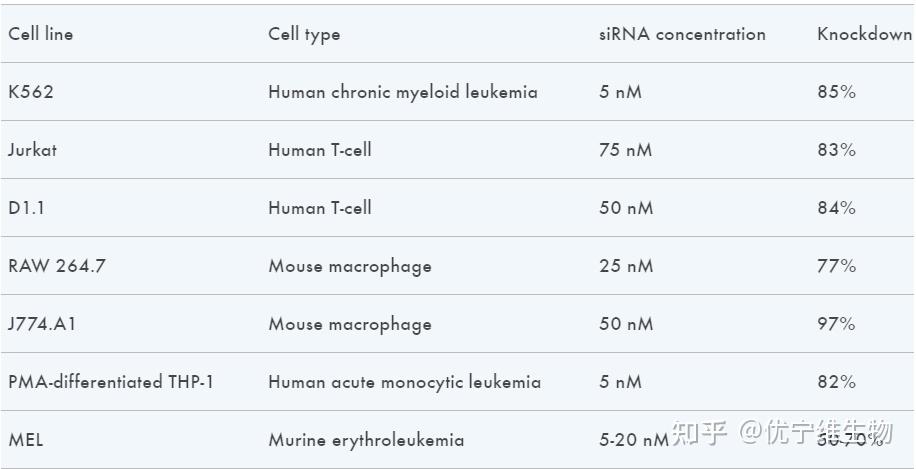Select the PMA-differentiated THP-1 row label

[x=111, y=382]
